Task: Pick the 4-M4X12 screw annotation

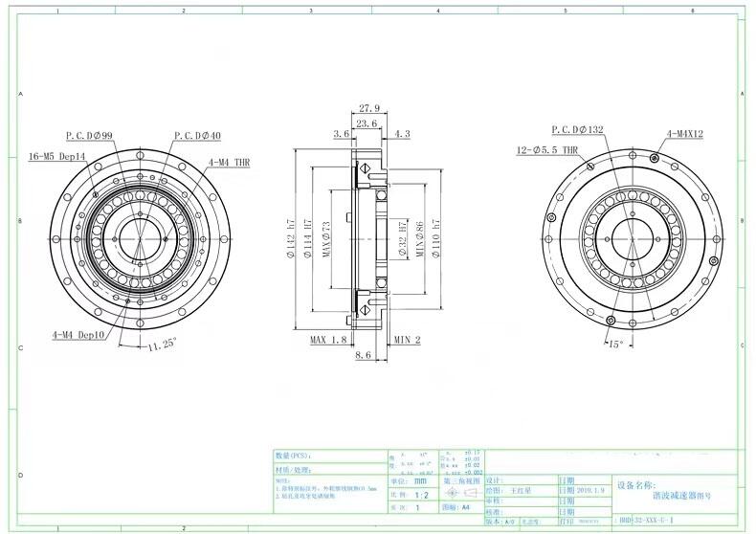Action: click(x=685, y=135)
